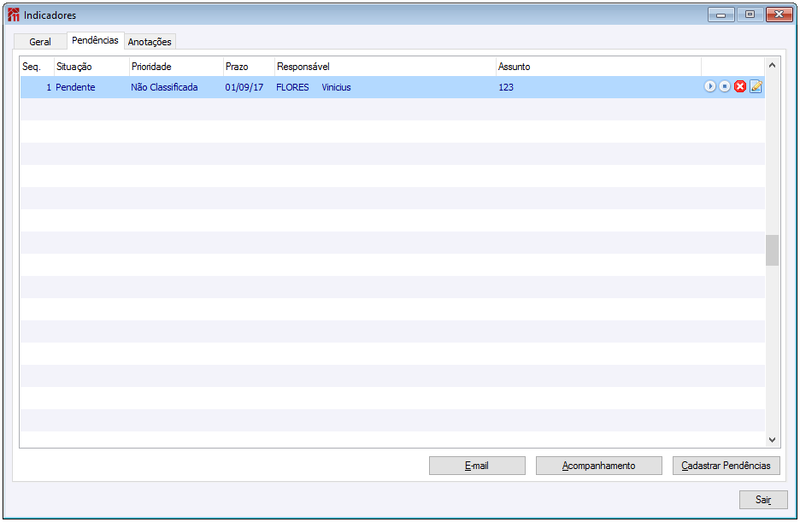Image resolution: width=800 pixels, height=522 pixels.
Task: Edit the pendency with the pencil icon
Action: [756, 87]
